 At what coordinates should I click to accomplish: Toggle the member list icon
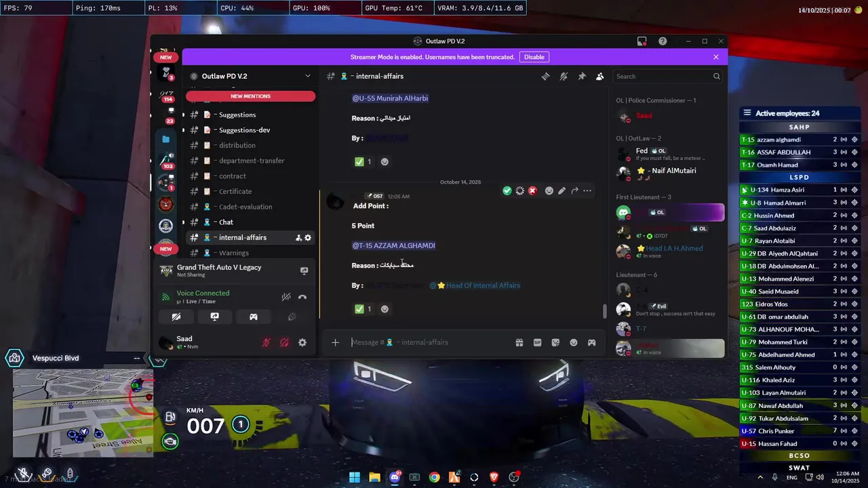point(599,77)
